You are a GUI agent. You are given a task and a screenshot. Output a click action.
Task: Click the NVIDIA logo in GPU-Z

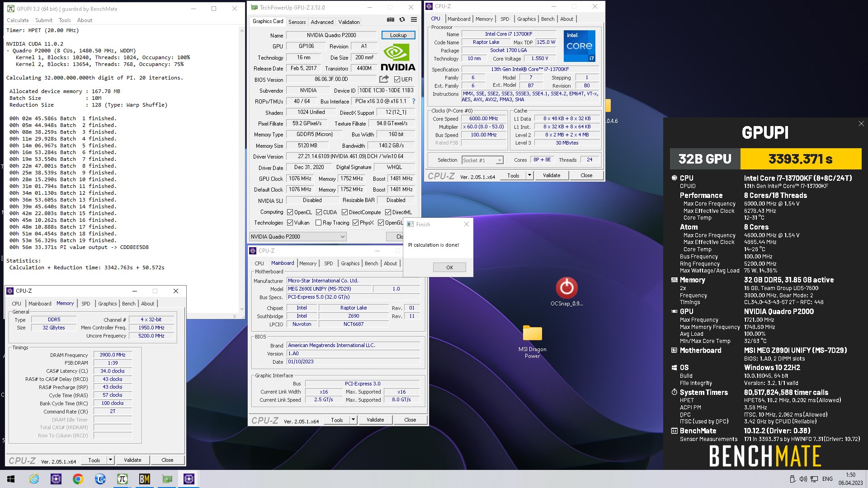pos(398,57)
